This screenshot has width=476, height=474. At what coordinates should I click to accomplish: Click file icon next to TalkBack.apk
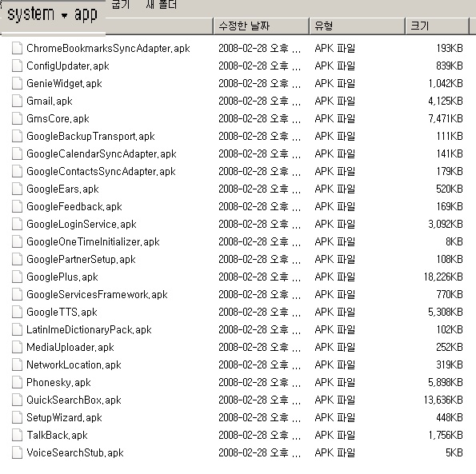pos(17,435)
